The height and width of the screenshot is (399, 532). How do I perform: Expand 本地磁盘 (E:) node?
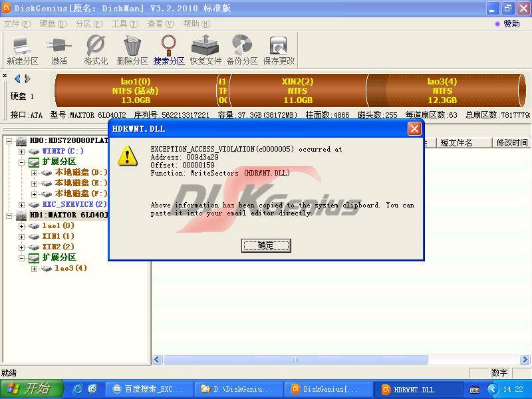[35, 184]
